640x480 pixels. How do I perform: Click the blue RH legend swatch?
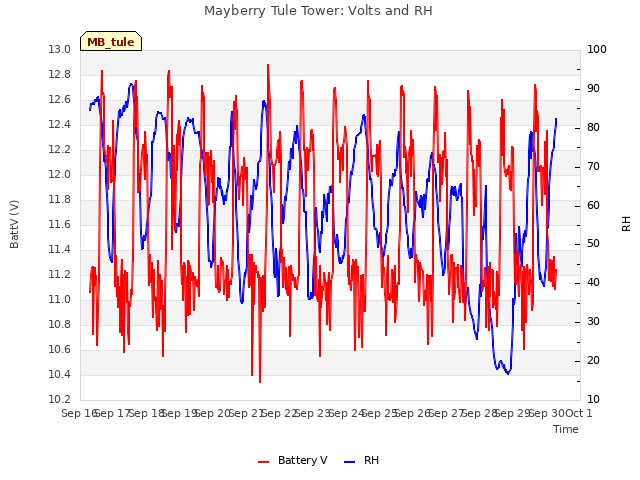(350, 462)
